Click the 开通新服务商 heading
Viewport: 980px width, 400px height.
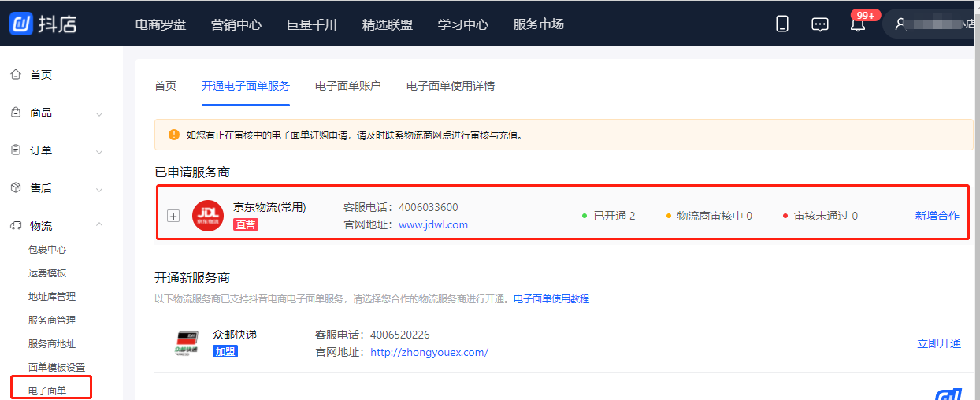(x=192, y=278)
